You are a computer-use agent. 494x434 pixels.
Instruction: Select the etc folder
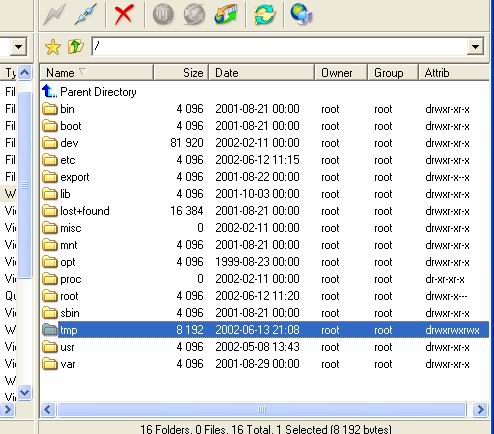(x=265, y=160)
